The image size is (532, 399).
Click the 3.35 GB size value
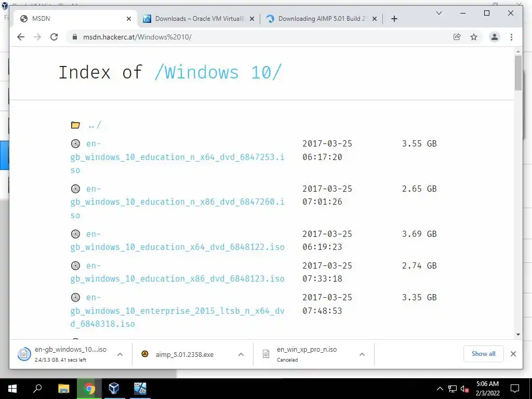(419, 297)
